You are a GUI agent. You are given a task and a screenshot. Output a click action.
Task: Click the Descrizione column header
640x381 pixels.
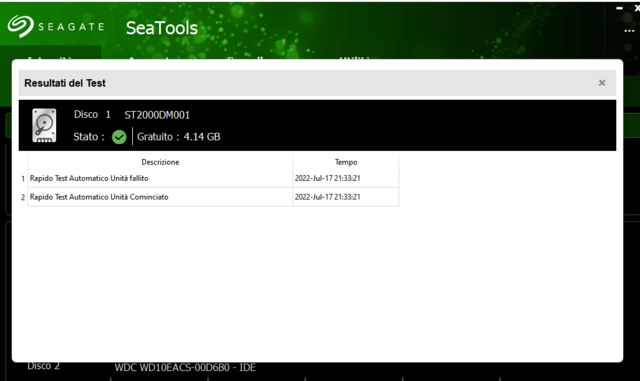[x=160, y=162]
